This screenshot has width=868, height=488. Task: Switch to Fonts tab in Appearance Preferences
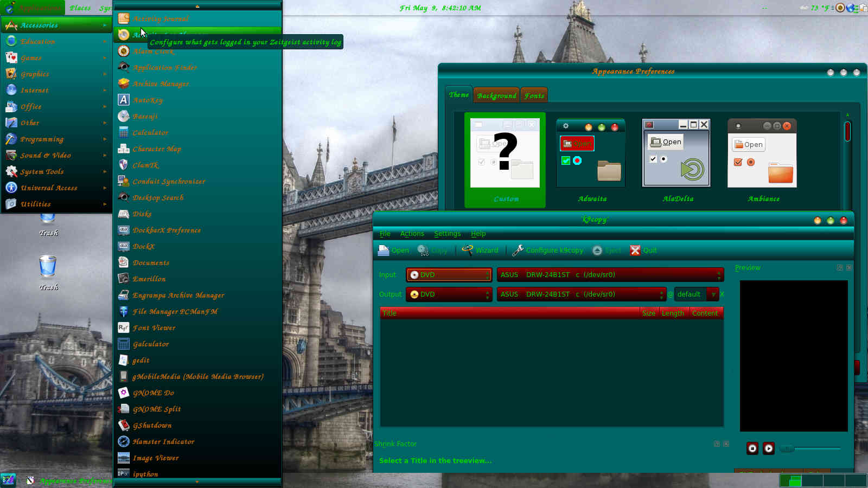tap(534, 95)
